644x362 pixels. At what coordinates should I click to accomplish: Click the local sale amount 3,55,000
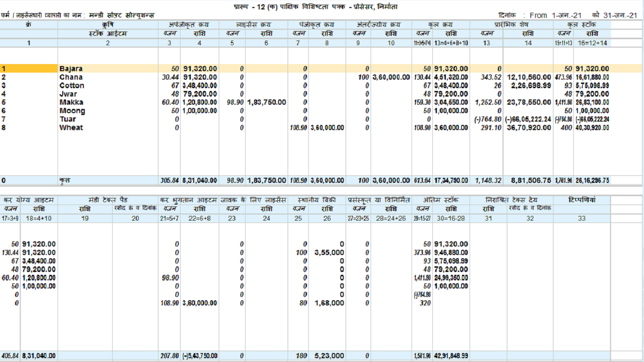[x=329, y=253]
